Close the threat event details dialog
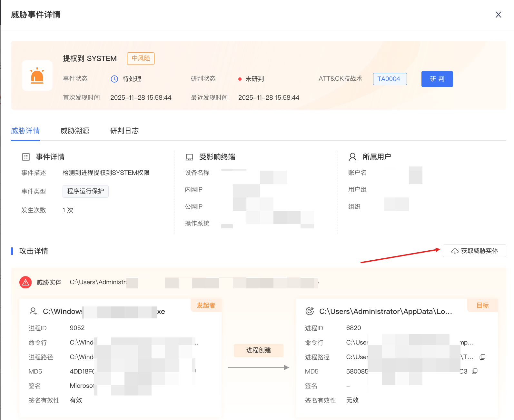This screenshot has height=420, width=514. point(498,15)
